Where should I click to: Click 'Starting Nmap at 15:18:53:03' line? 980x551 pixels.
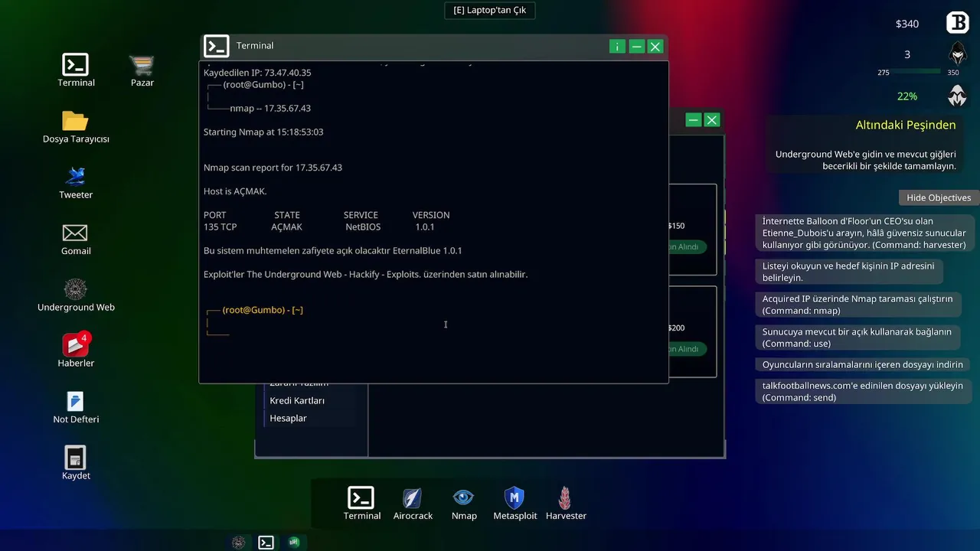(263, 132)
